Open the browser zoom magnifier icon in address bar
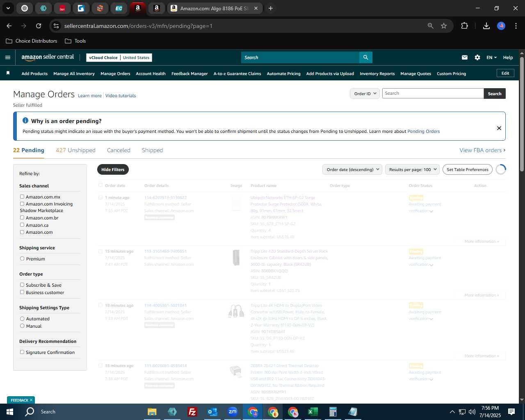The height and width of the screenshot is (420, 525). tap(431, 26)
